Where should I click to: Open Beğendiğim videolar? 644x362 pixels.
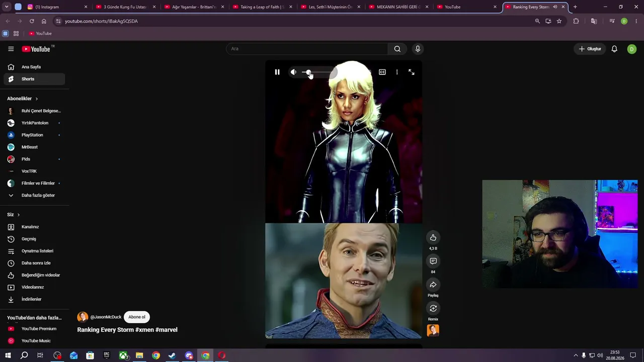tap(34, 275)
